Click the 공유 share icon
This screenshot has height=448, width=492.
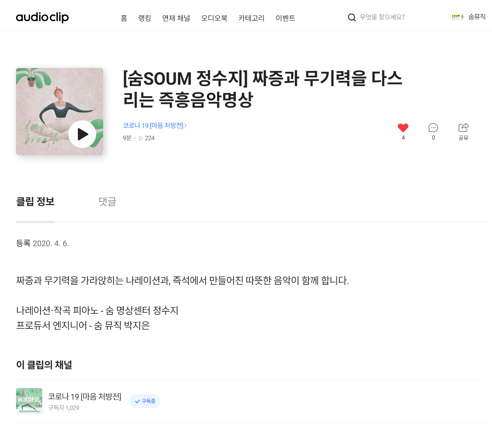(463, 128)
